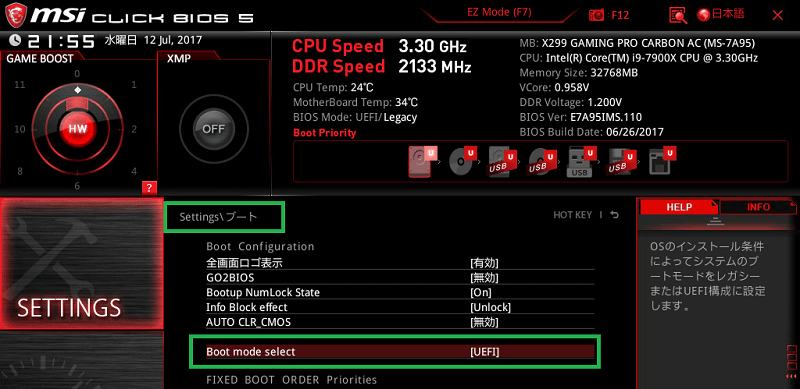Click the DDR Speed 2133 MHz readout

pyautogui.click(x=381, y=66)
